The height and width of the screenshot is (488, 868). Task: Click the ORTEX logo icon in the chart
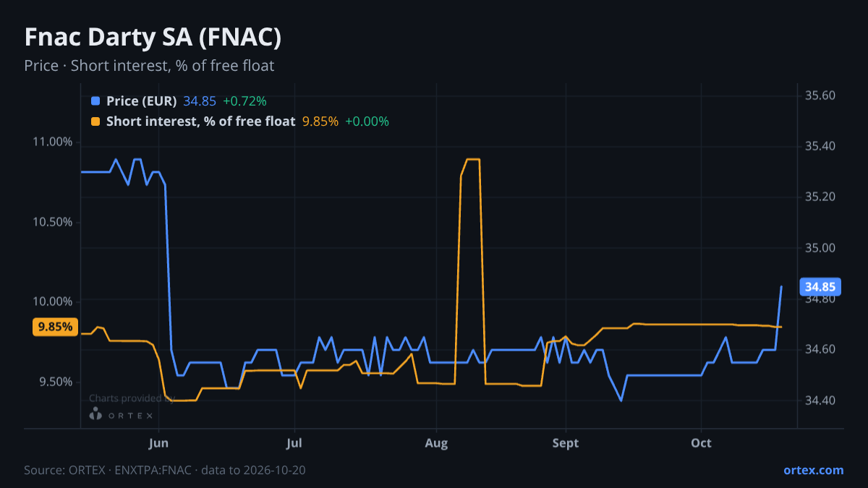click(95, 414)
